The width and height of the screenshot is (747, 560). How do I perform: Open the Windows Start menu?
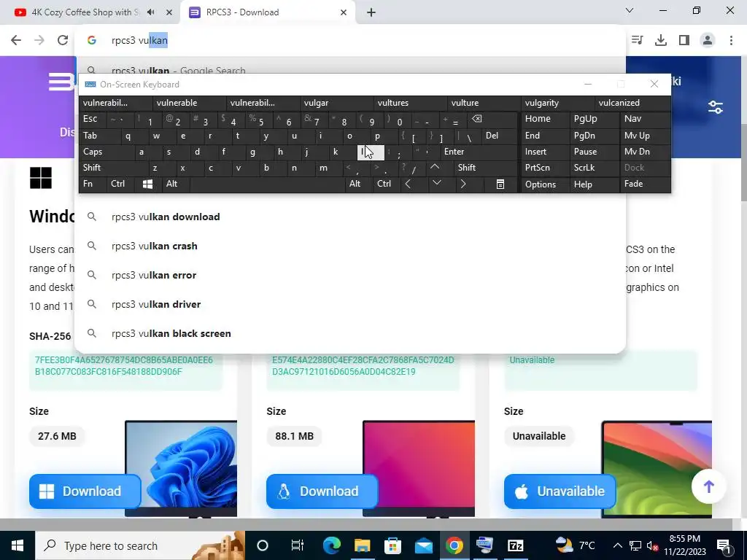(18, 545)
